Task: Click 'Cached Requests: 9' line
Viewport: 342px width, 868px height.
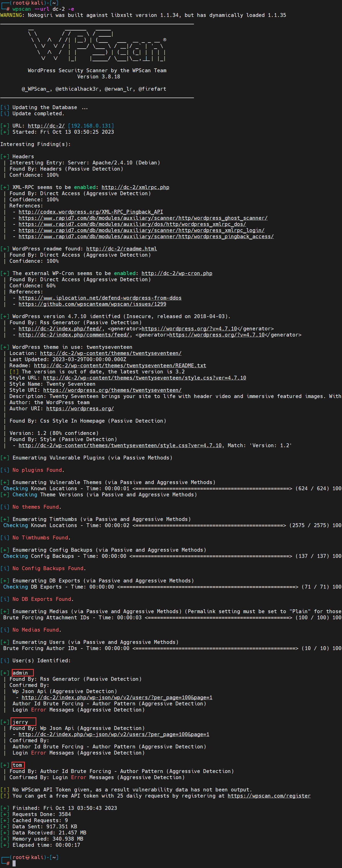Action: click(x=40, y=820)
